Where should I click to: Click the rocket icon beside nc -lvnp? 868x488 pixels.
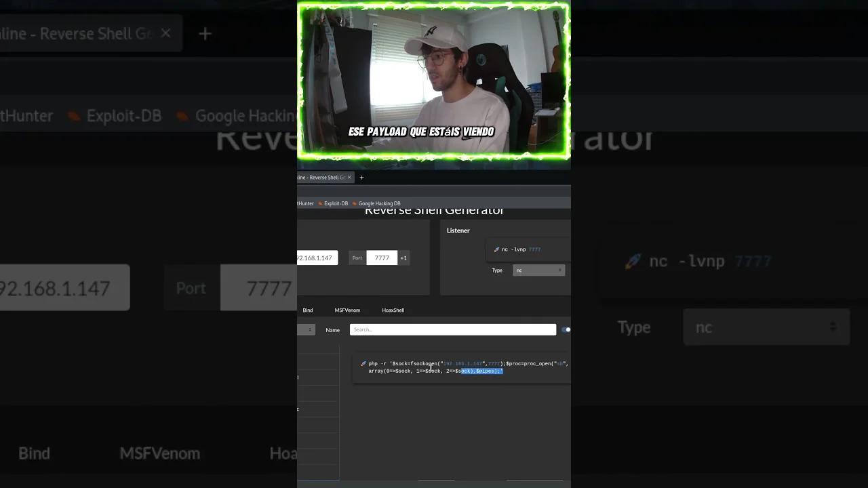coord(496,249)
